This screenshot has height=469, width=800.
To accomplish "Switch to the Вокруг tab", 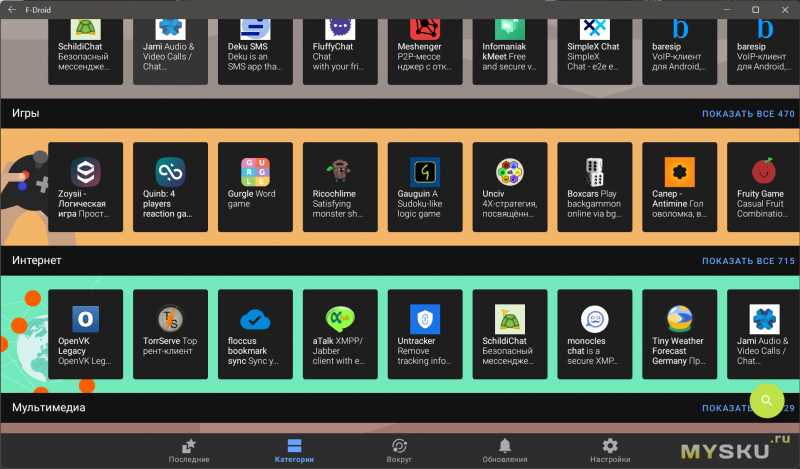I will click(x=399, y=451).
